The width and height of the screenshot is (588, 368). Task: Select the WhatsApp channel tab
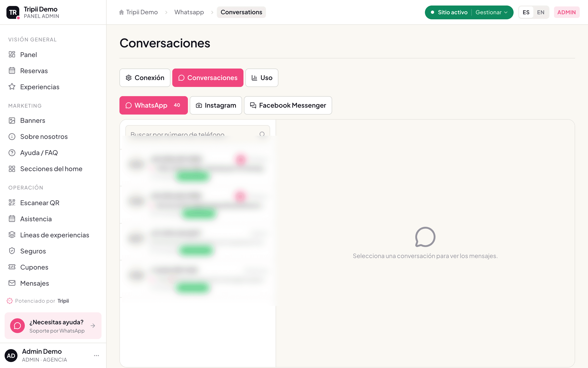pos(154,105)
